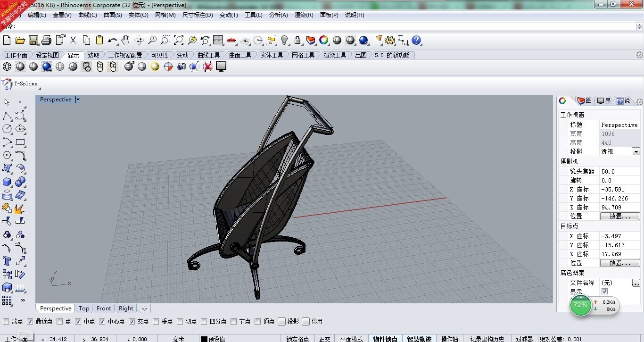This screenshot has height=342, width=644.
Task: Click the target point 位置 放置 button
Action: click(619, 263)
